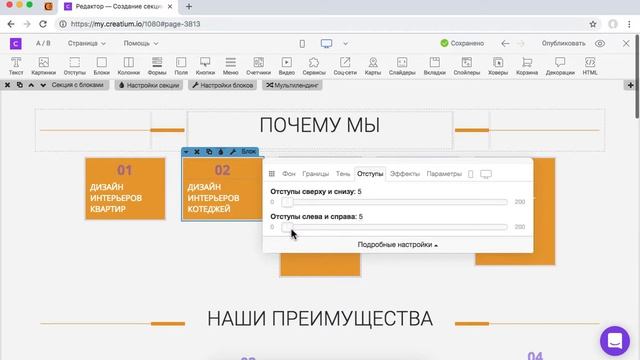Undo with the back arrow
Viewport: 640px width, 360px height.
[505, 43]
